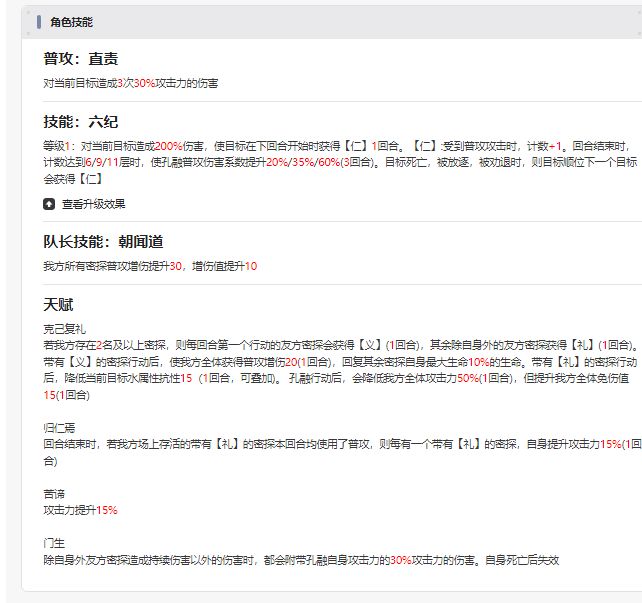
Task: Select the 天赋 section heading
Action: point(58,305)
